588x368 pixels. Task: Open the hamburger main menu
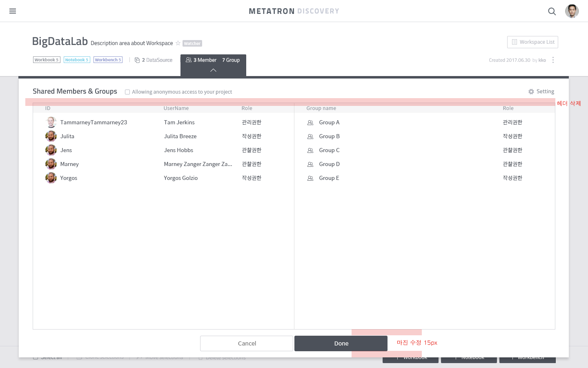click(13, 11)
